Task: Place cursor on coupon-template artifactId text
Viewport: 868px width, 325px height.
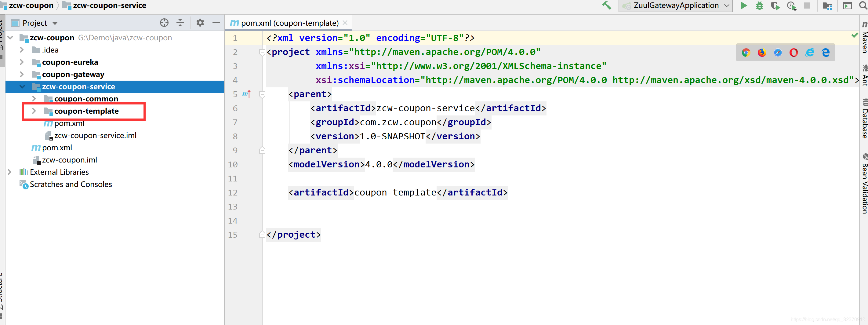Action: coord(395,192)
